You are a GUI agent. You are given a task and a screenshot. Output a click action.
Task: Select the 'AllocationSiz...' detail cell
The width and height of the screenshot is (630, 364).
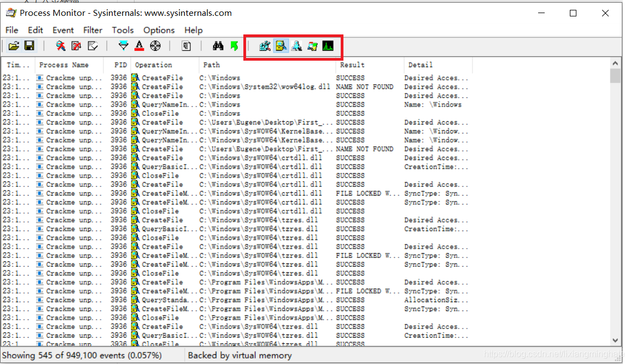[436, 300]
